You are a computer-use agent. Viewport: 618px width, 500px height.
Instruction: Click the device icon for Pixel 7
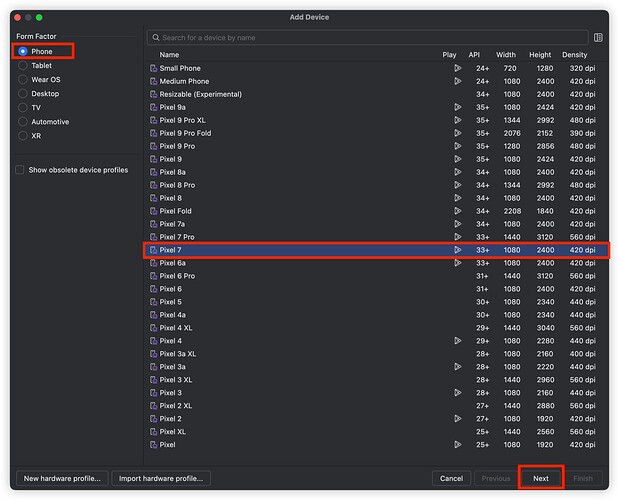point(153,250)
